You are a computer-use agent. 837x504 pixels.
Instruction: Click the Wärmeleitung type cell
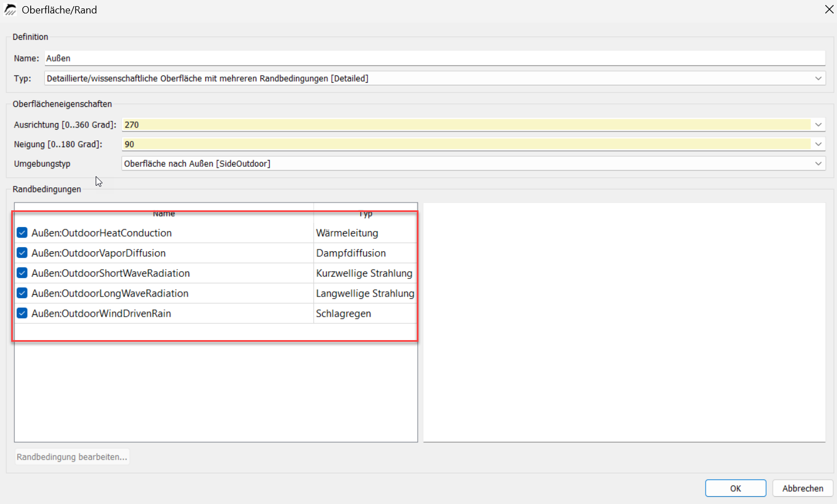point(365,233)
